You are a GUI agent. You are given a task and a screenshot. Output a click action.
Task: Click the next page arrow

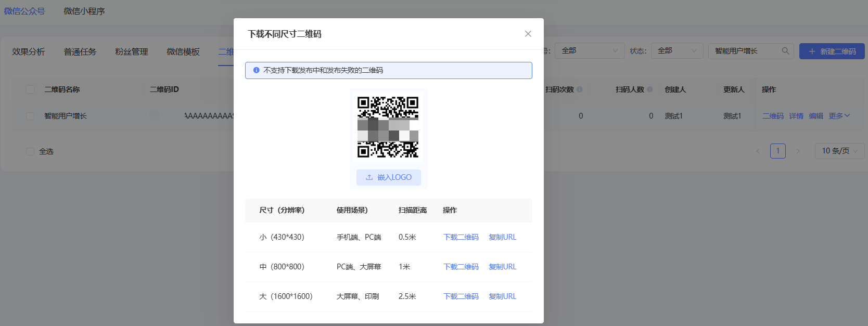[x=798, y=151]
